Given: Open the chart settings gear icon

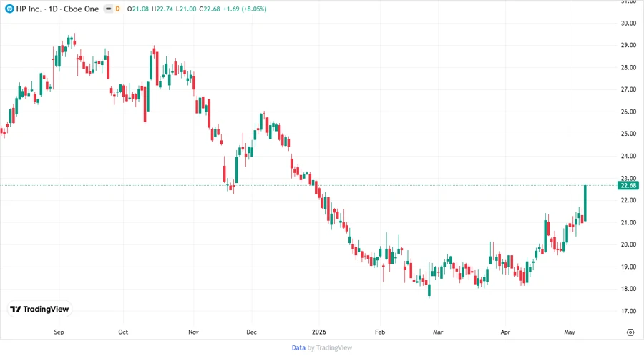Looking at the screenshot, I should 630,332.
